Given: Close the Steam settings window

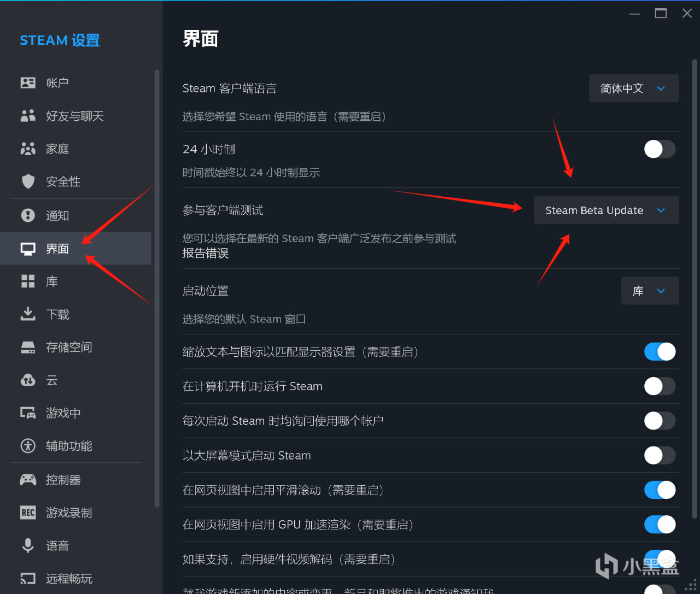Looking at the screenshot, I should coord(687,14).
